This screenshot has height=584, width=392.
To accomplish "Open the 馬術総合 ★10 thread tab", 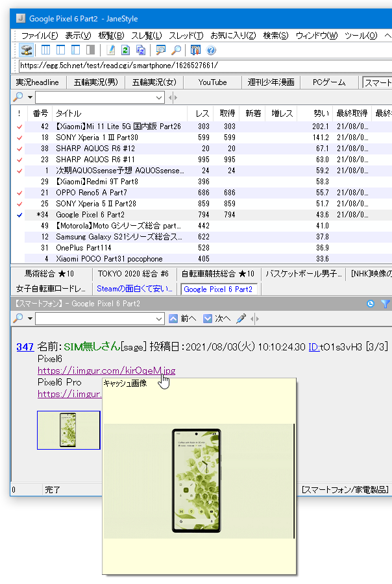I will [49, 274].
